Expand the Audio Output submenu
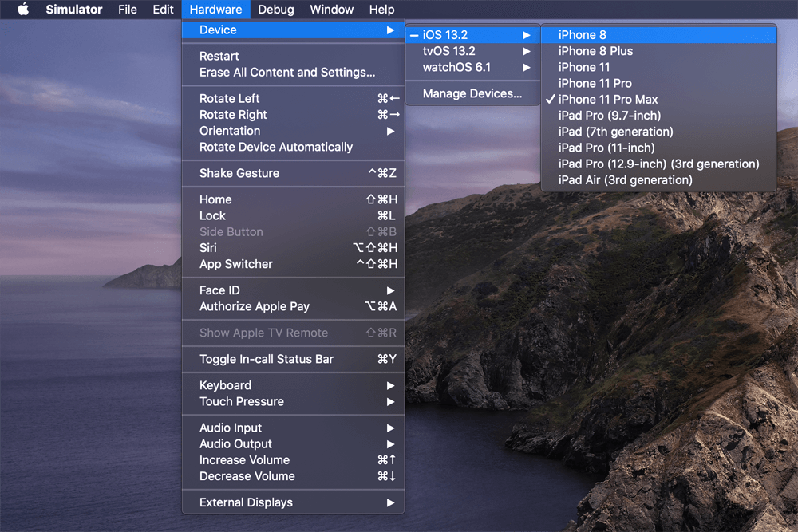The height and width of the screenshot is (532, 798). click(x=293, y=444)
